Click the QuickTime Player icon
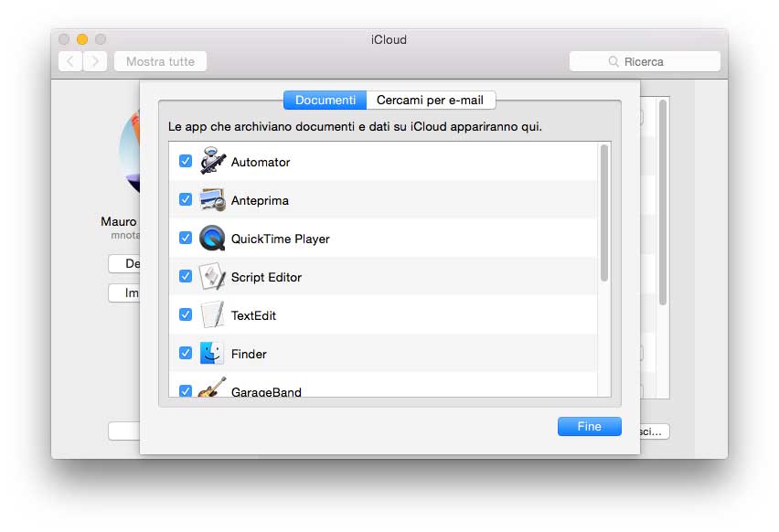779x532 pixels. tap(212, 238)
